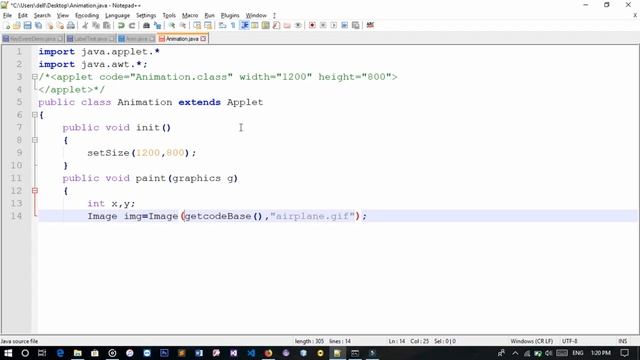
Task: Open the Settings menu
Action: pyautogui.click(x=146, y=16)
